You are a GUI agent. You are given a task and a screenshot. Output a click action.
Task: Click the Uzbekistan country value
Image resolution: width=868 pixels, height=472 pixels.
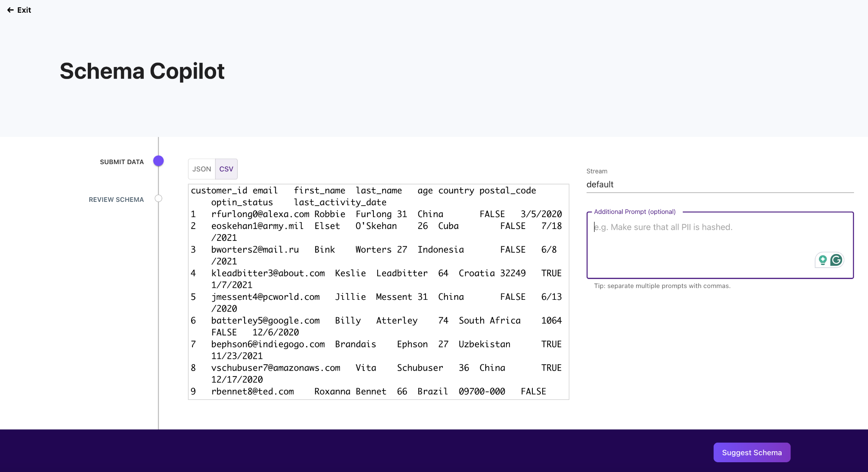(484, 345)
